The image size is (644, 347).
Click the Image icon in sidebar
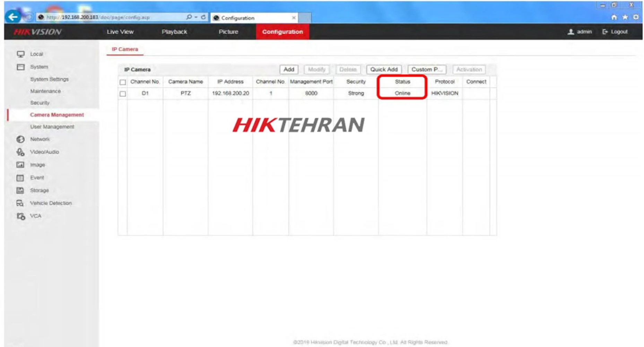tap(20, 165)
